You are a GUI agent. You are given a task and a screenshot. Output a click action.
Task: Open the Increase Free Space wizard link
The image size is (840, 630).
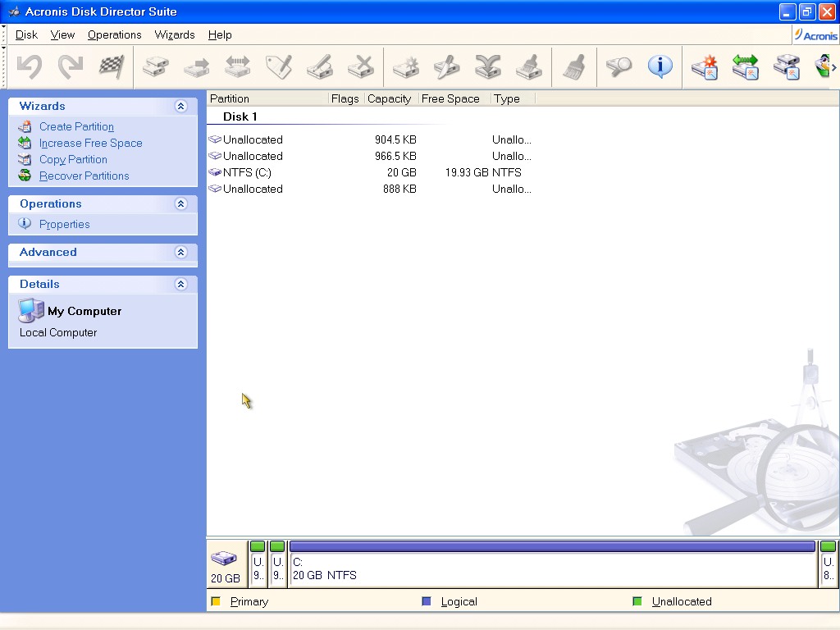pyautogui.click(x=90, y=143)
